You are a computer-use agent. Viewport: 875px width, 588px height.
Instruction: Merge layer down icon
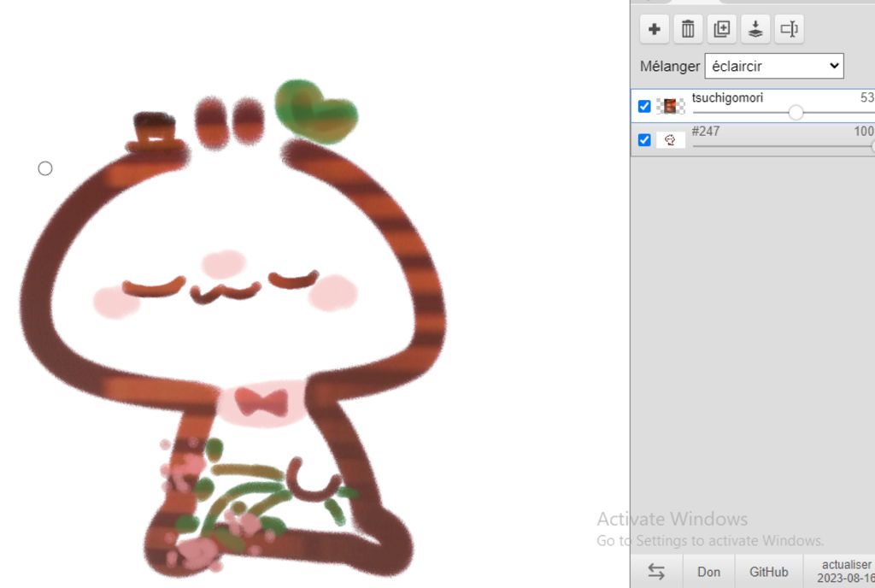coord(755,29)
